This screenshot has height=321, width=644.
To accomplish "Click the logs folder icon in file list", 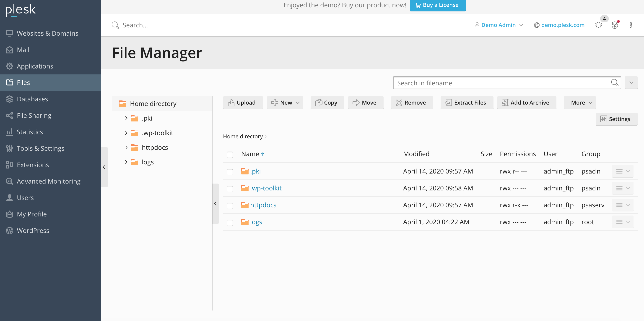I will (x=245, y=222).
